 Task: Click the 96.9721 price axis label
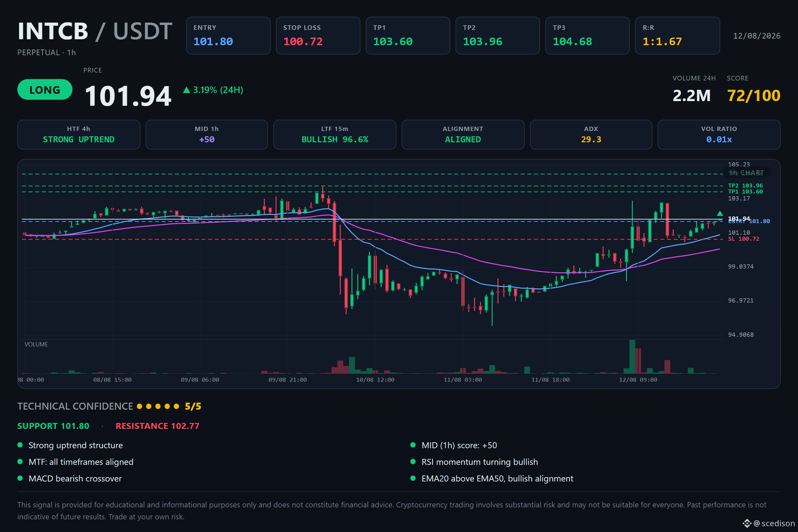click(741, 301)
